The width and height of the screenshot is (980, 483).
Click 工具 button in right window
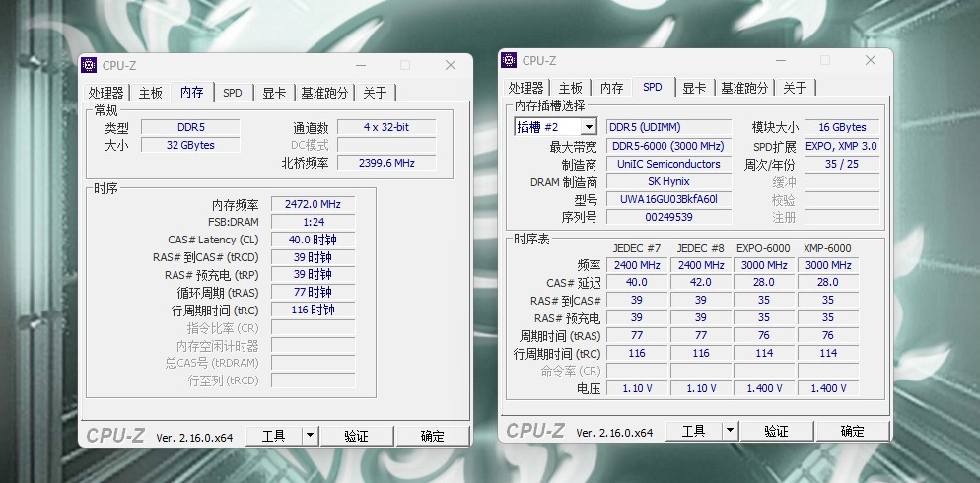click(694, 431)
